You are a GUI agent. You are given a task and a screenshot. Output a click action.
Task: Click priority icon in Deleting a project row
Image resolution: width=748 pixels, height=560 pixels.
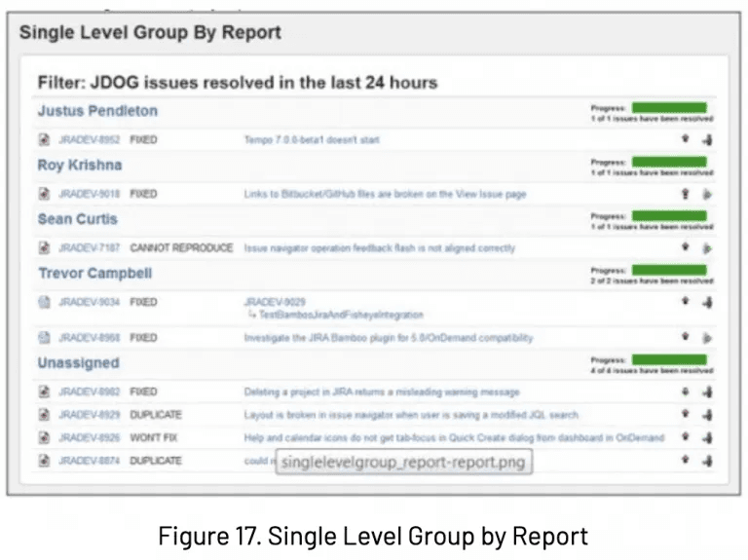(685, 392)
